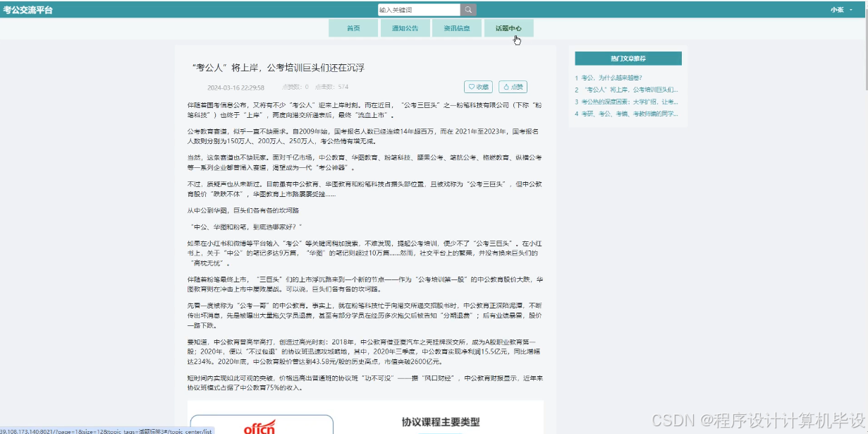The image size is (868, 434).
Task: Open hot article "考公人"将上岸
Action: tap(630, 90)
